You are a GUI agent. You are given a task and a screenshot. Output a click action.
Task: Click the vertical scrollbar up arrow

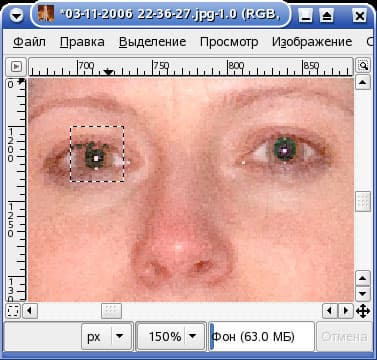tap(363, 82)
